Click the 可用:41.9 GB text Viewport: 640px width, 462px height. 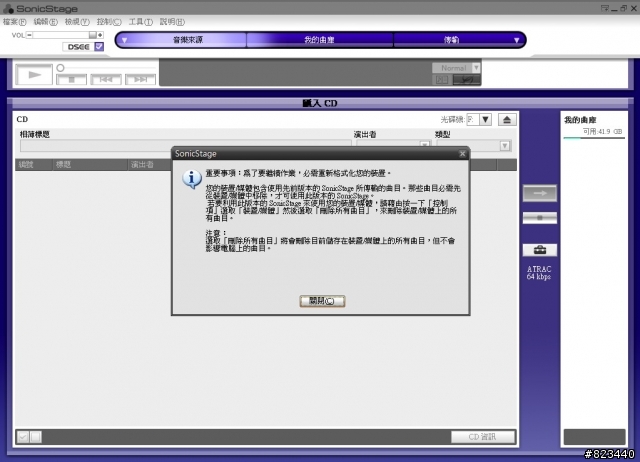point(602,131)
